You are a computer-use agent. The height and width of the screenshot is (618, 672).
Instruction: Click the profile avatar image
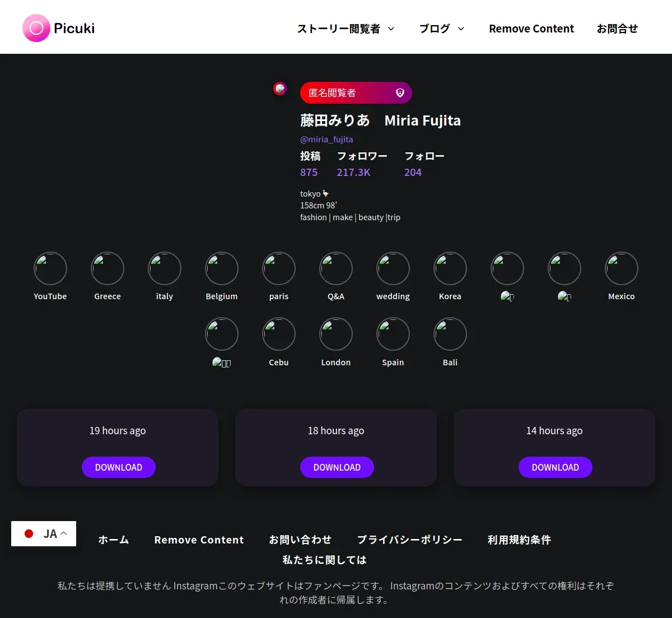pos(280,89)
